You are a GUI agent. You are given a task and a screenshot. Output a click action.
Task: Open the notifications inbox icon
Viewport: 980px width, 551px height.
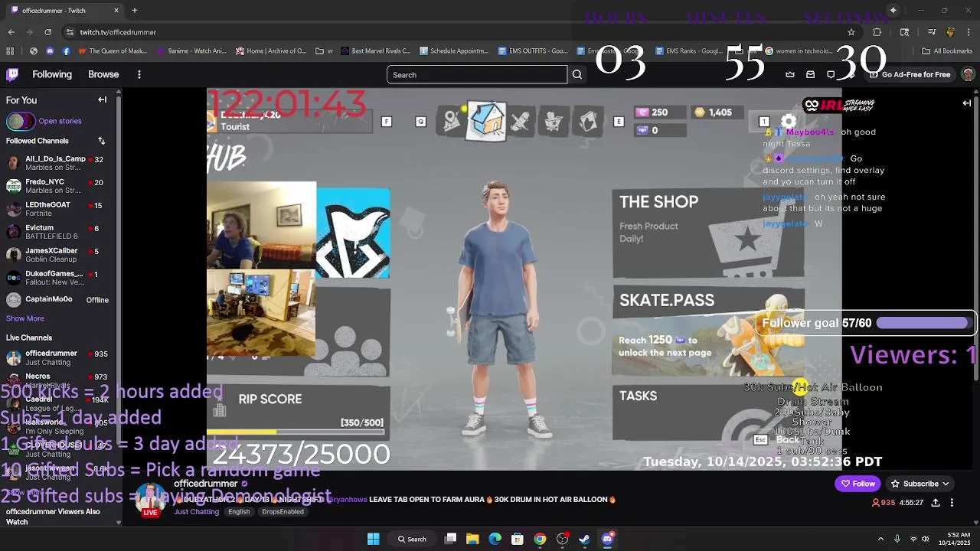tap(810, 74)
